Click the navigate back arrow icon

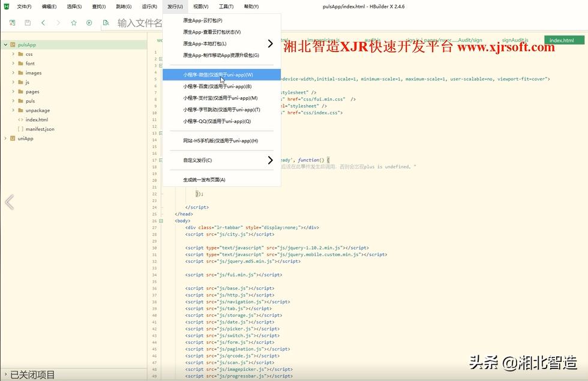[43, 22]
